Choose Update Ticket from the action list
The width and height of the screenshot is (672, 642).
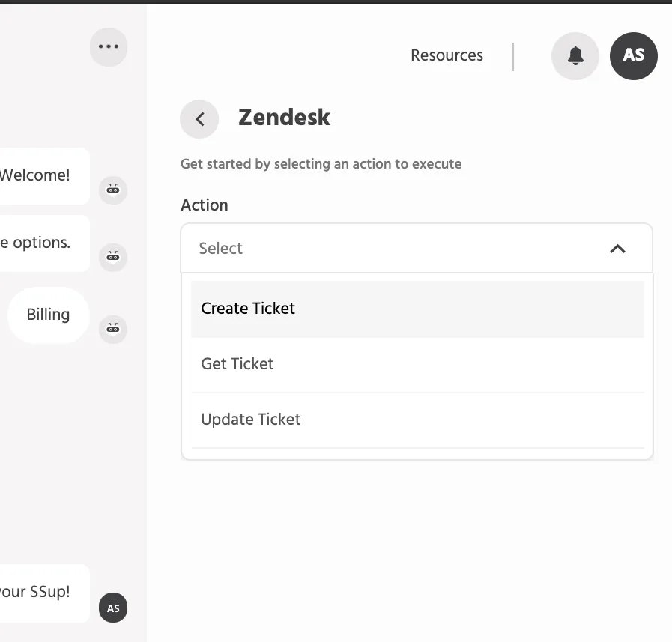click(417, 420)
